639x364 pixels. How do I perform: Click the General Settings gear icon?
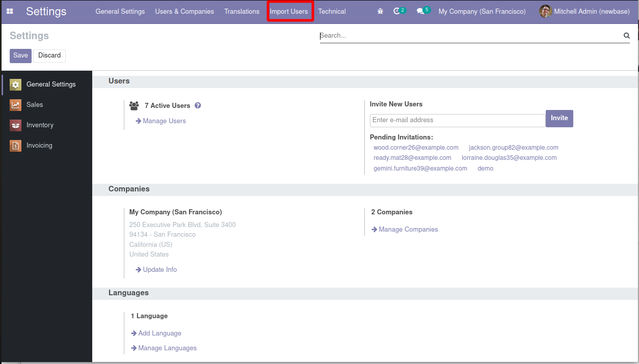click(15, 85)
